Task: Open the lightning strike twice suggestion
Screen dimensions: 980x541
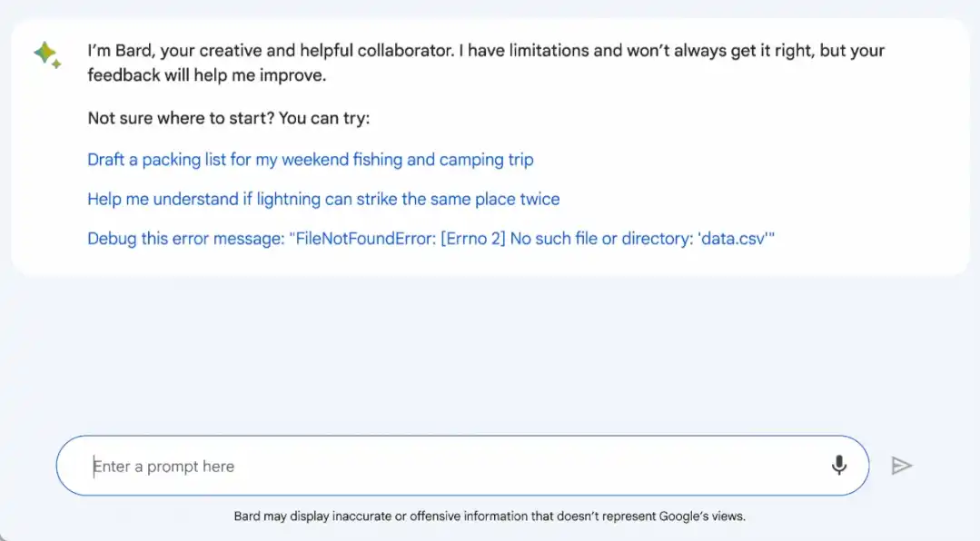Action: (x=323, y=199)
